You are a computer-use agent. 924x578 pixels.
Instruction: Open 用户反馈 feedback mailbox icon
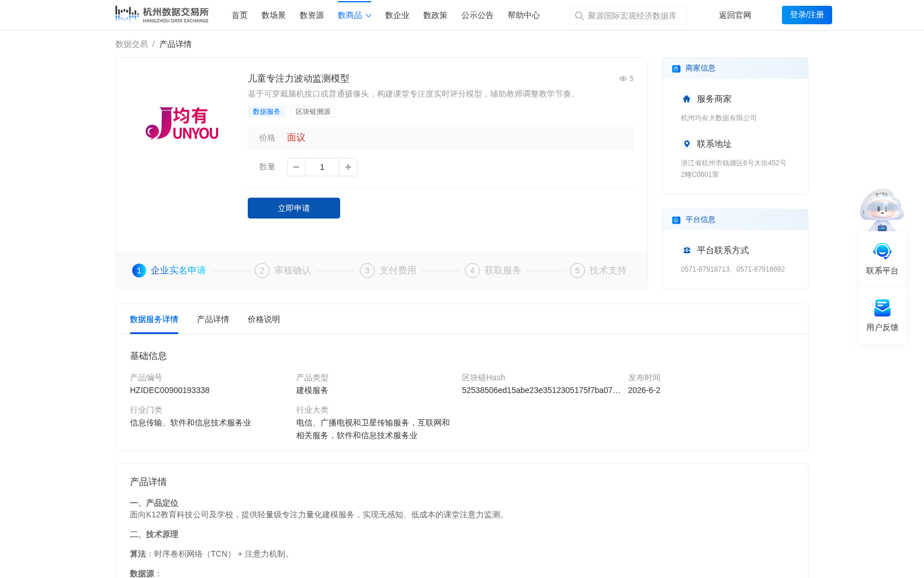tap(882, 308)
